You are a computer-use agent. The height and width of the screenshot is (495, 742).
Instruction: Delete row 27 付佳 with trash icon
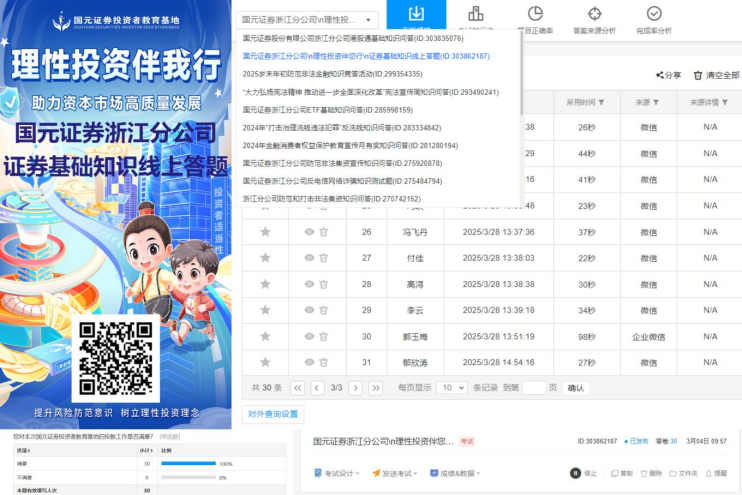click(324, 258)
